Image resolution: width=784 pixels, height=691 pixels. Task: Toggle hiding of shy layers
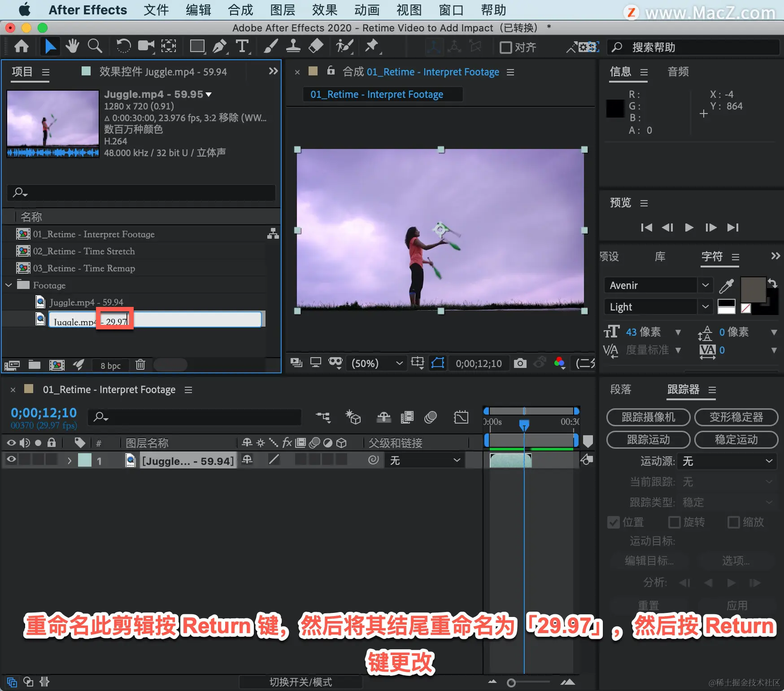pyautogui.click(x=384, y=417)
